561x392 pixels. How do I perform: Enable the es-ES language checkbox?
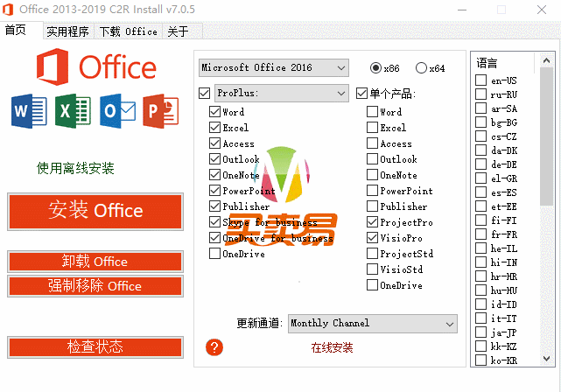[x=480, y=192]
